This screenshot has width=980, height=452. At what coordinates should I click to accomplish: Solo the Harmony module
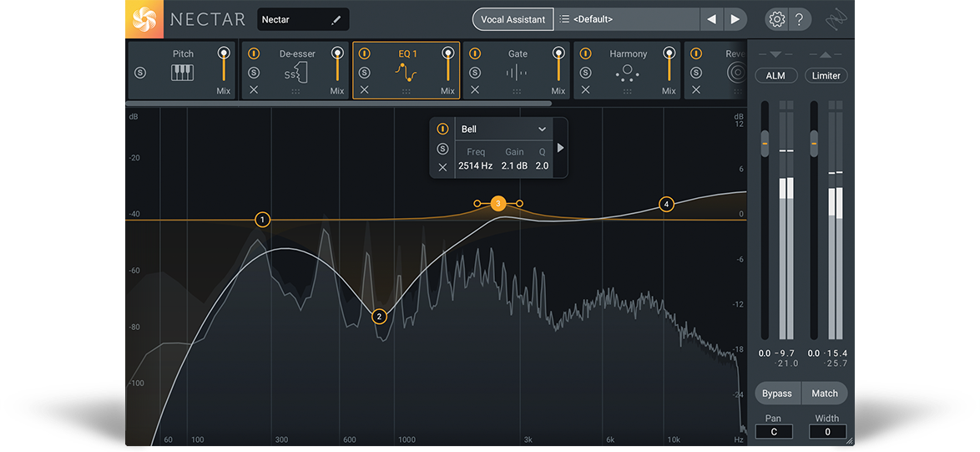click(x=586, y=73)
